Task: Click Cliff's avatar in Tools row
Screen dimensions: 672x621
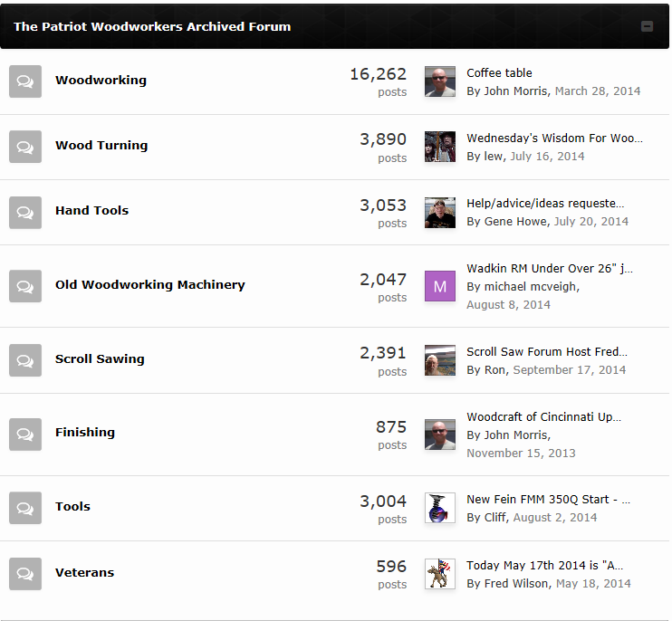Action: pyautogui.click(x=440, y=508)
